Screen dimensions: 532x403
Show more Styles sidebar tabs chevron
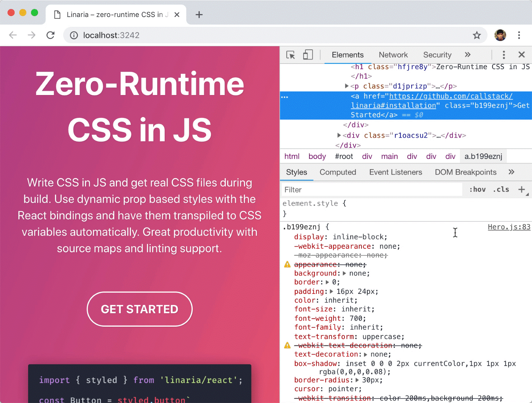[511, 172]
